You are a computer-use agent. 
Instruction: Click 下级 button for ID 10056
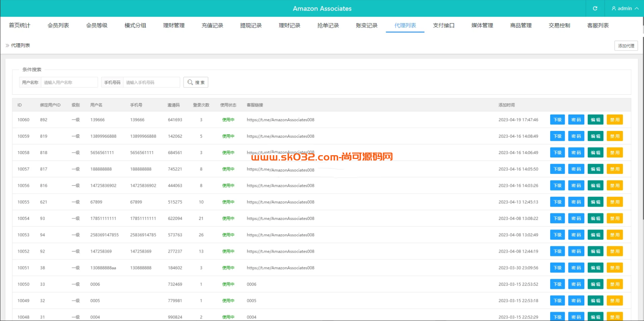tap(557, 186)
